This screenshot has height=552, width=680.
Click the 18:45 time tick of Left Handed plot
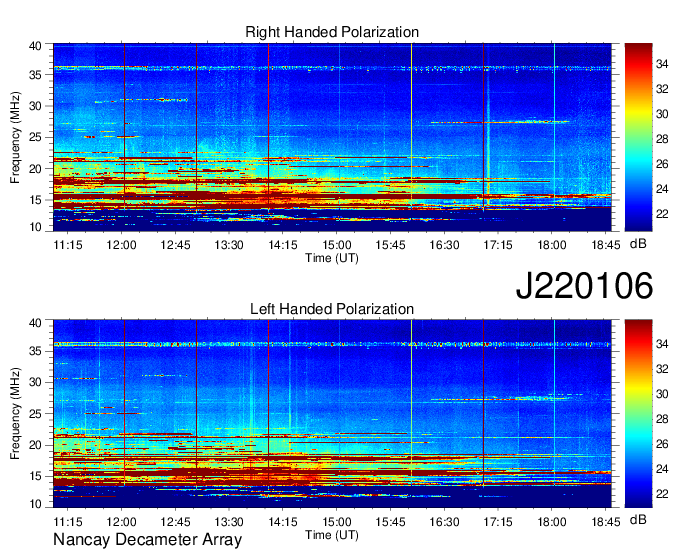606,522
